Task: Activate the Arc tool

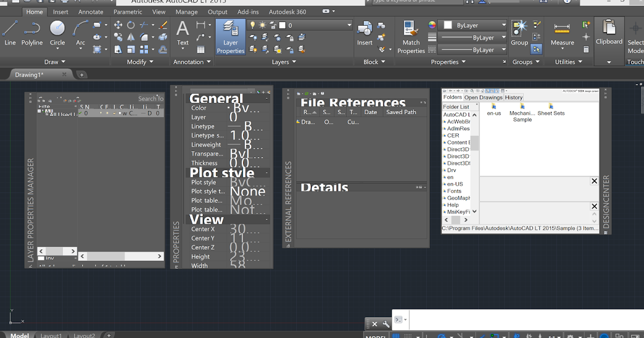Action: (80, 33)
